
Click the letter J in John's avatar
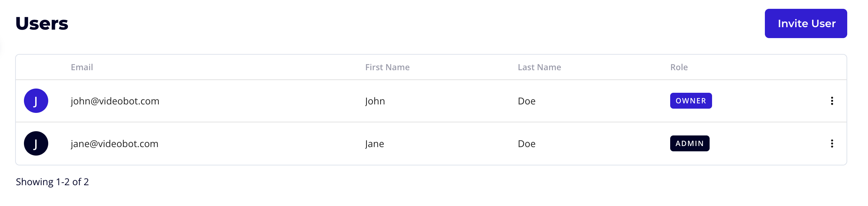36,102
